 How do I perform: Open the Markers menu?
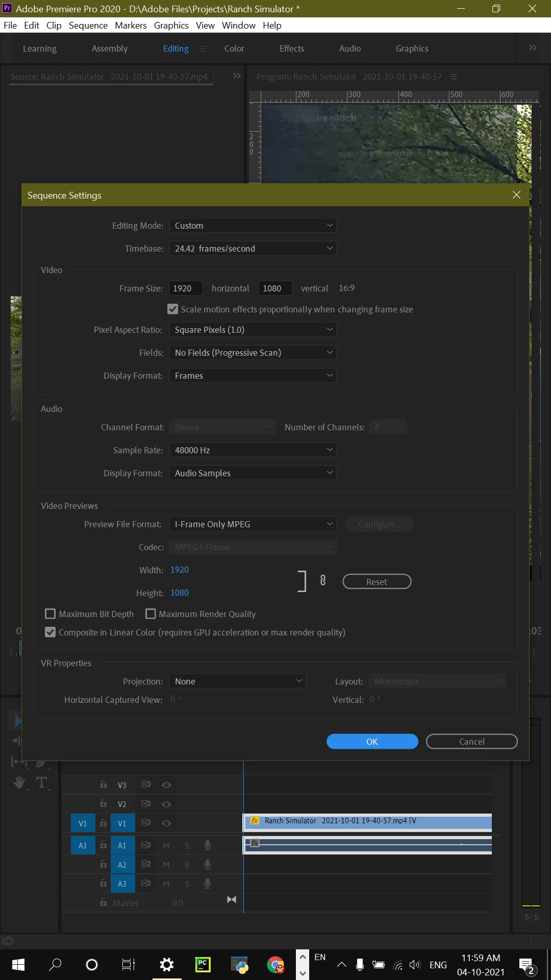pyautogui.click(x=131, y=25)
